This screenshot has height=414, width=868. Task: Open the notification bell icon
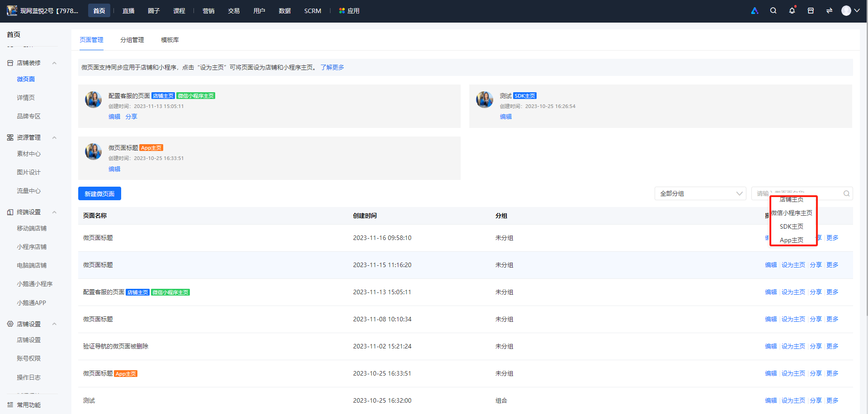click(792, 11)
